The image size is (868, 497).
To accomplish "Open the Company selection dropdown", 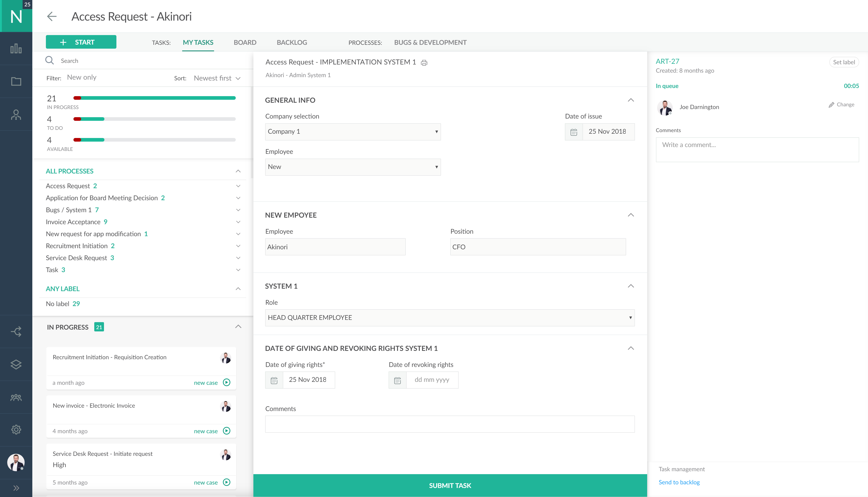I will click(353, 132).
